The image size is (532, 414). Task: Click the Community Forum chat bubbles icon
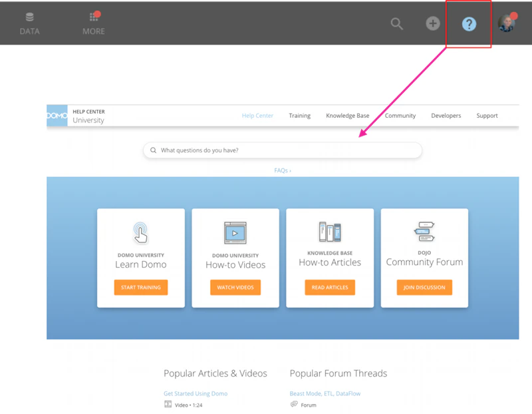424,231
